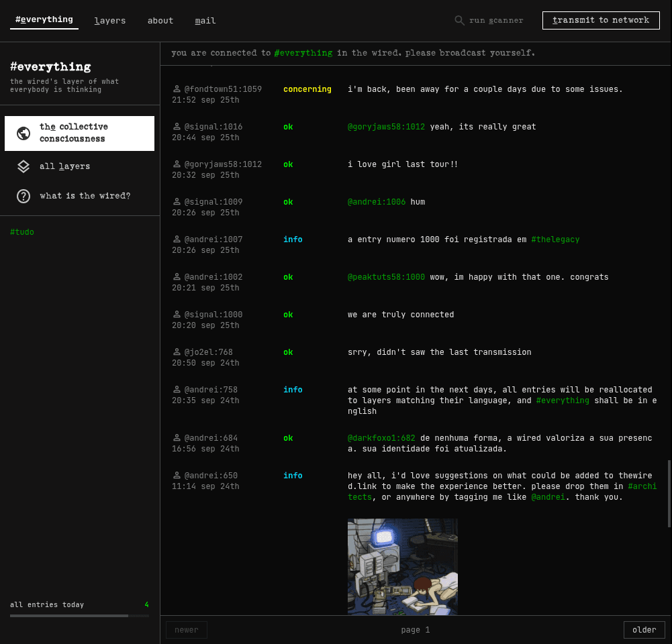Open #everything link in andrei:758 message
The width and height of the screenshot is (672, 644).
pyautogui.click(x=563, y=400)
